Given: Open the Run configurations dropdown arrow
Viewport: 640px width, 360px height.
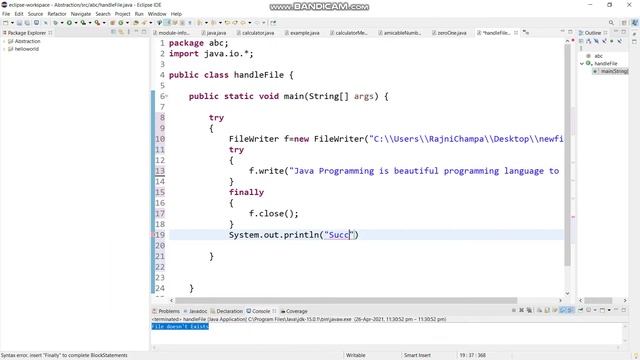Looking at the screenshot, I should pyautogui.click(x=76, y=23).
